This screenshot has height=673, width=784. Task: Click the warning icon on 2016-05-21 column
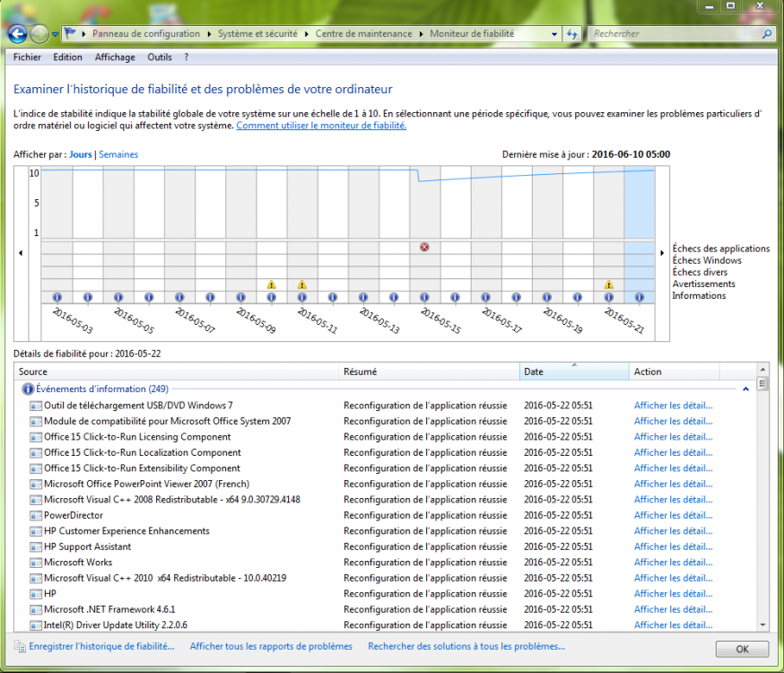point(608,284)
